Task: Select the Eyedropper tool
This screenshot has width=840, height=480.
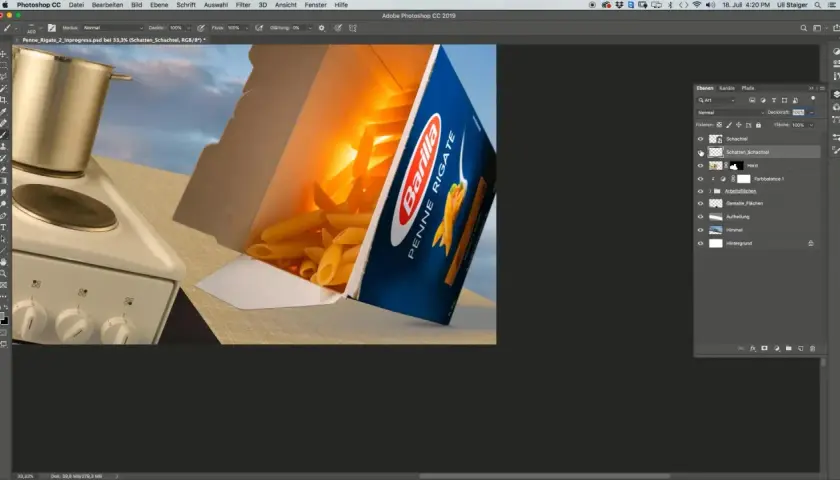Action: pyautogui.click(x=4, y=111)
